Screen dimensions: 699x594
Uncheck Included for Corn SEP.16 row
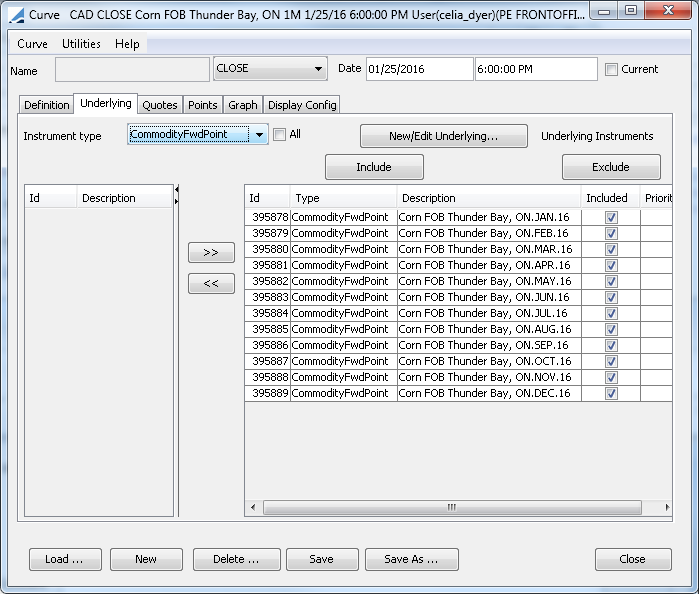pyautogui.click(x=611, y=346)
